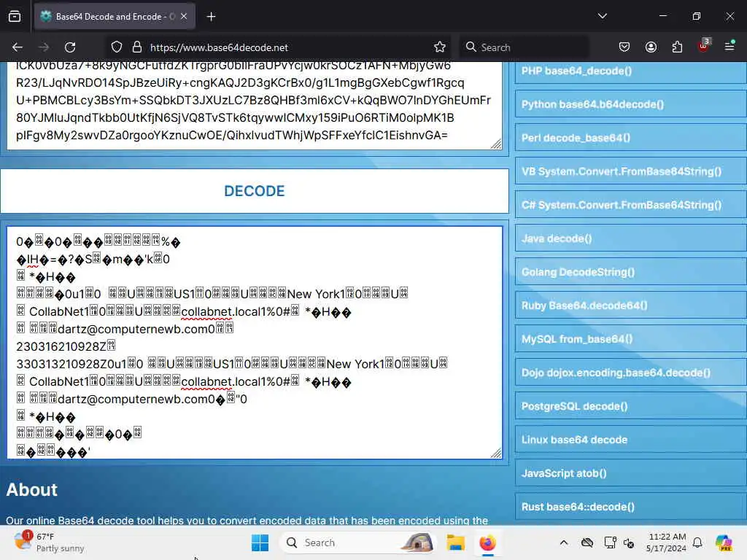Open PostgreSQL decode() link

tap(631, 406)
